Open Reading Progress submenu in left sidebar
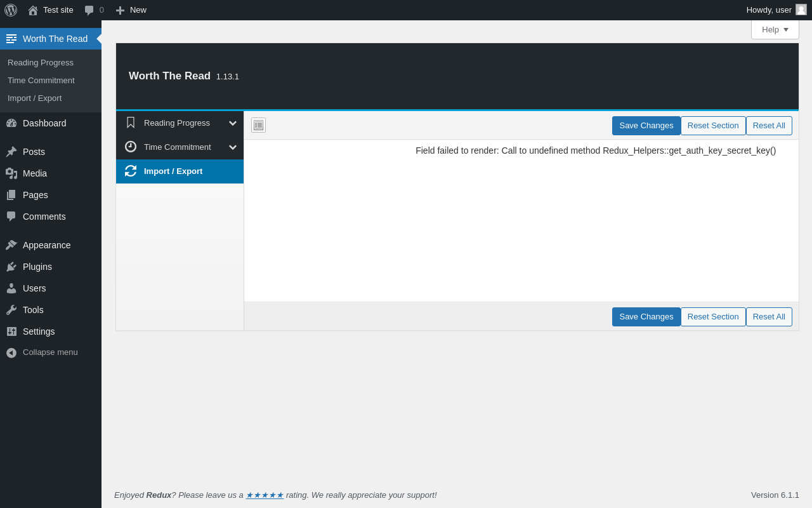 pyautogui.click(x=41, y=62)
